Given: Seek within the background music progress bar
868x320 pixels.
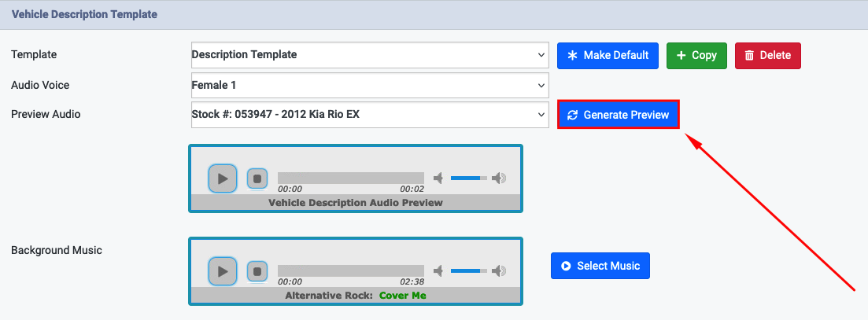Looking at the screenshot, I should click(x=351, y=270).
